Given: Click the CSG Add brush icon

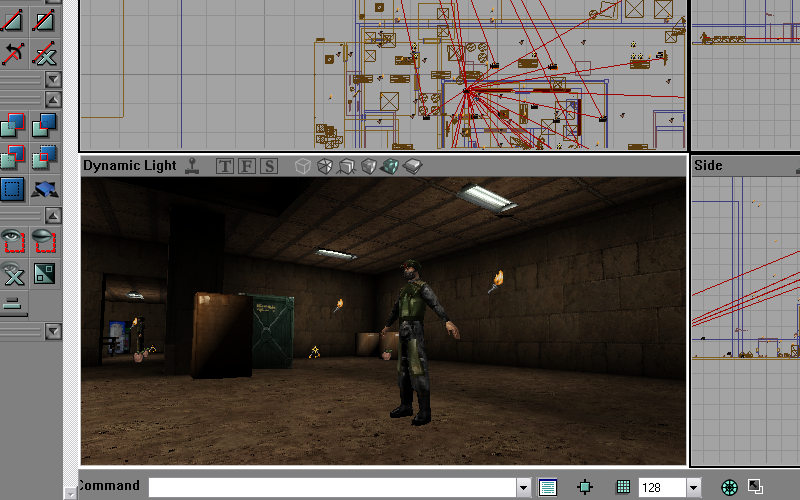Looking at the screenshot, I should pyautogui.click(x=12, y=125).
